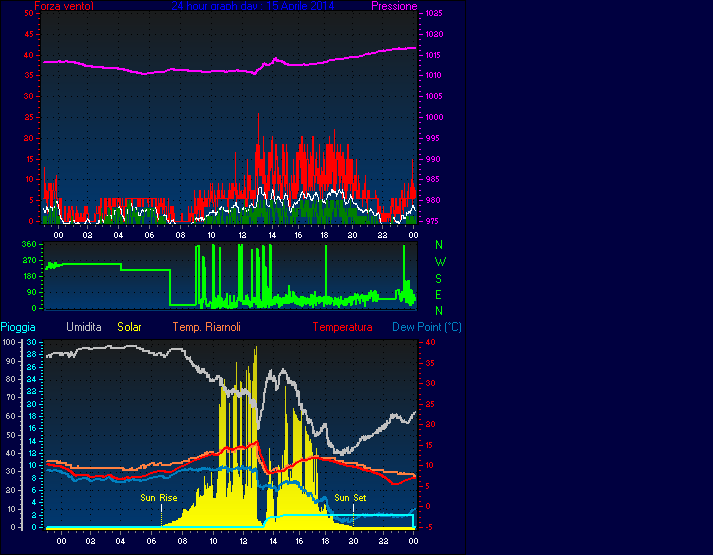Click the 'Sun Rise' marker on solar graph

click(x=159, y=497)
